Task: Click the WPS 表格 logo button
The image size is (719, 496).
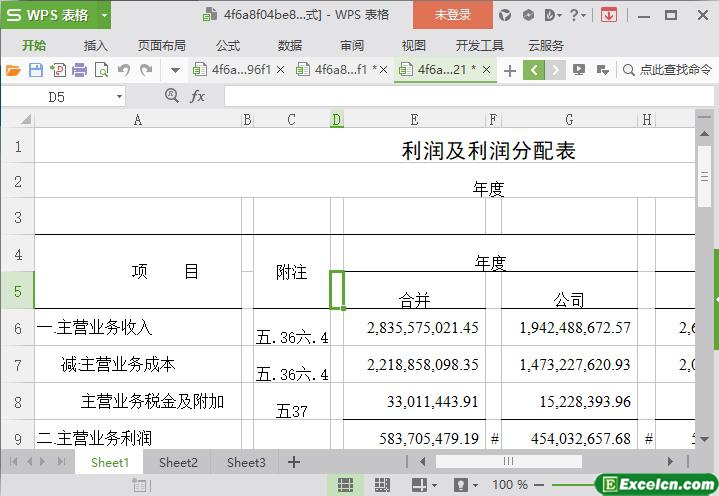Action: tap(49, 15)
